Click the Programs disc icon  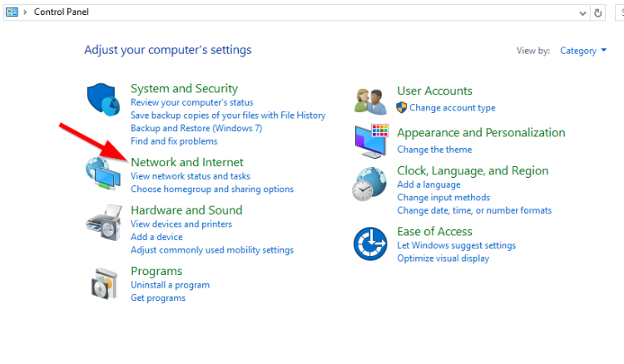pos(104,283)
